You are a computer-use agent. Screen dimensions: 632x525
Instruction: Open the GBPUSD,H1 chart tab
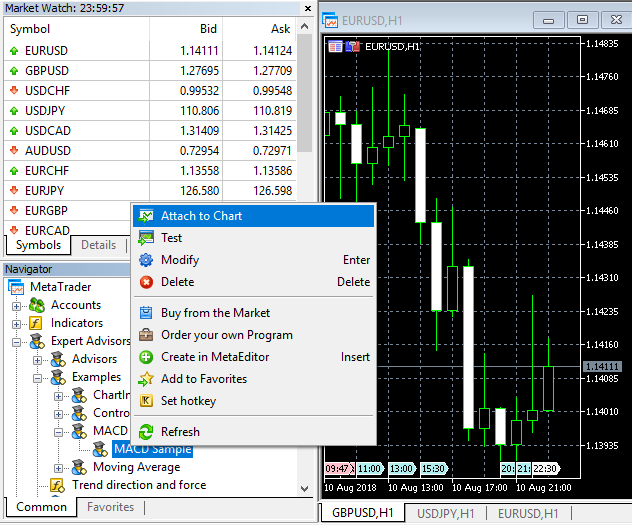(362, 513)
